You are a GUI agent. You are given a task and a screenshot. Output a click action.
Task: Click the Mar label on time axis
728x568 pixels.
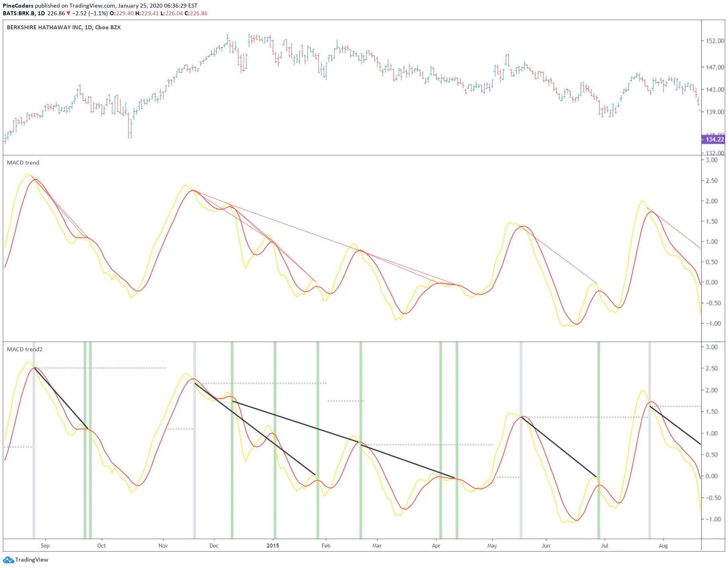point(377,546)
